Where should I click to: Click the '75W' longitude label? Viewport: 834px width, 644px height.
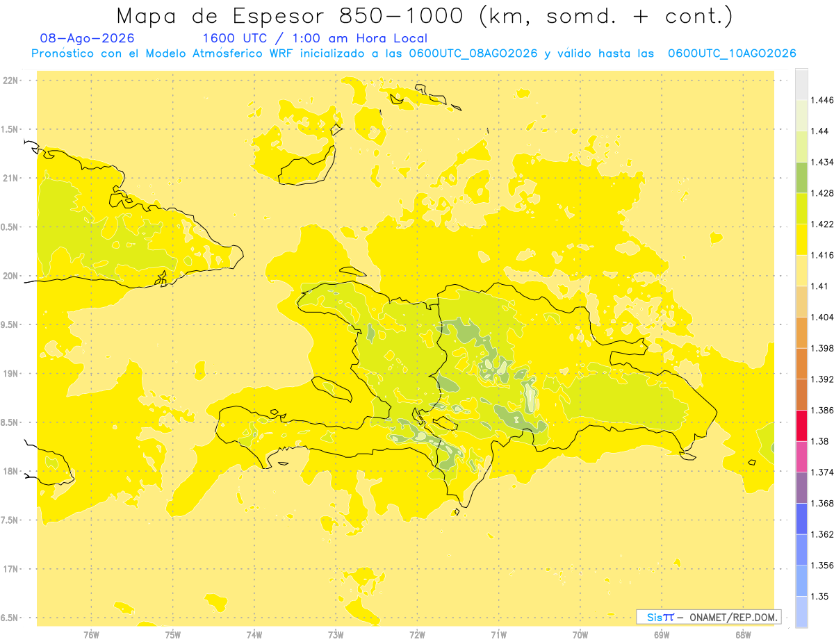pyautogui.click(x=173, y=635)
